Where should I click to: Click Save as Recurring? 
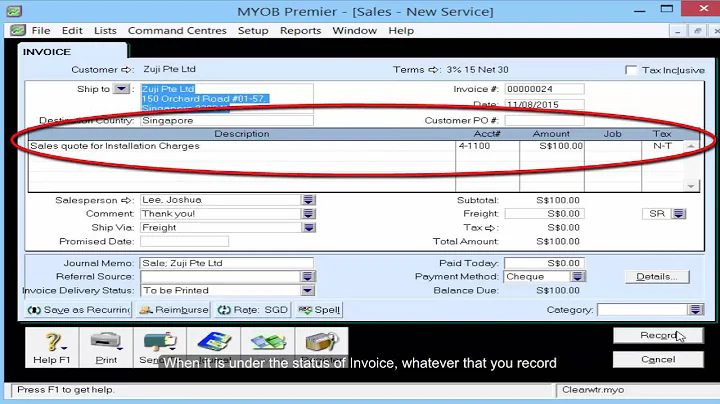tap(79, 310)
